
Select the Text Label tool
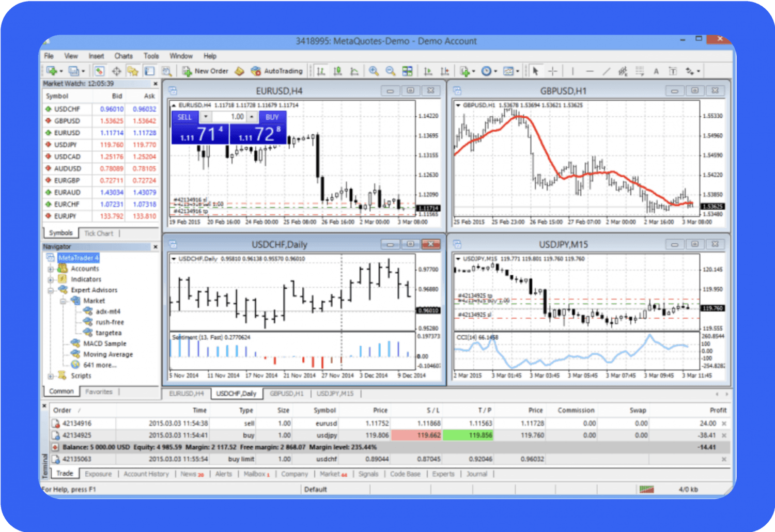673,71
